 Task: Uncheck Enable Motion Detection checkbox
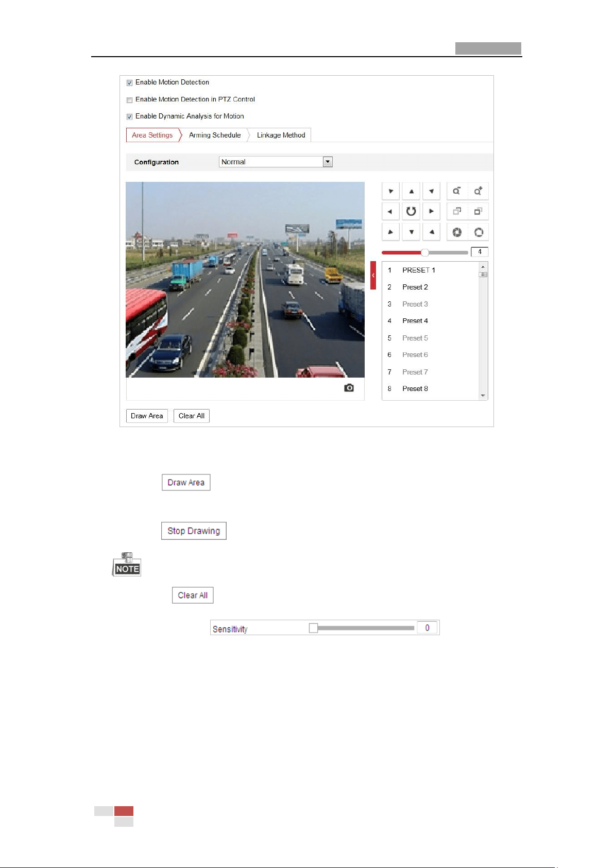point(130,82)
